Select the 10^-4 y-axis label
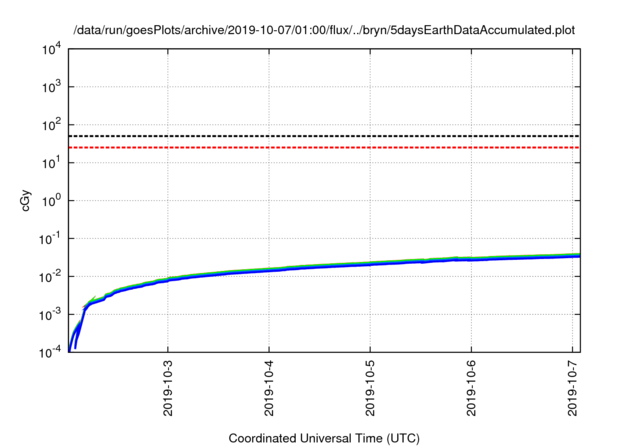The image size is (640, 448). tap(50, 352)
